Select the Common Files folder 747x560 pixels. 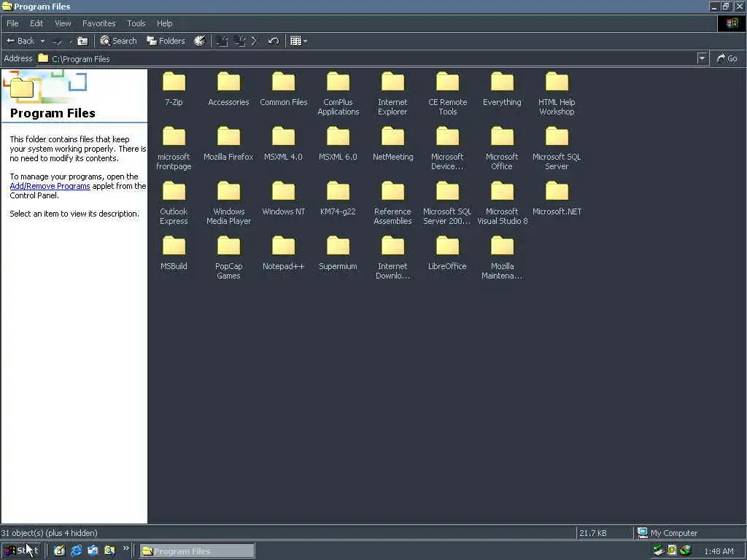pos(284,88)
